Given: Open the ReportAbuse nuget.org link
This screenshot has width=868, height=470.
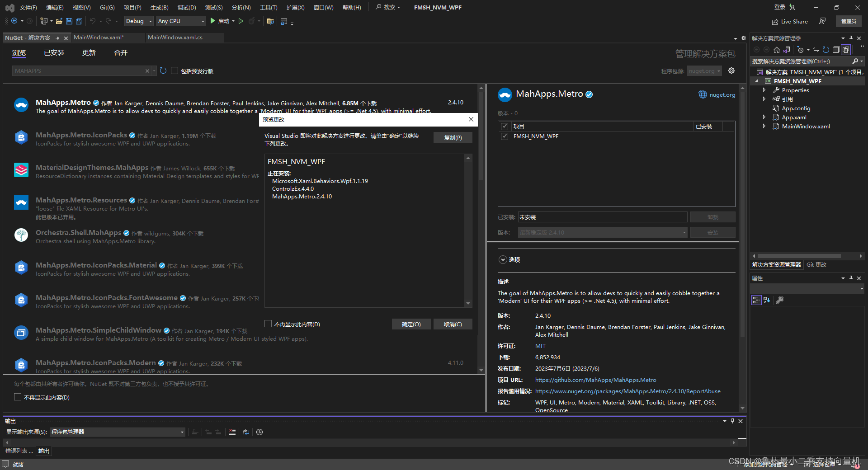Looking at the screenshot, I should click(x=627, y=391).
